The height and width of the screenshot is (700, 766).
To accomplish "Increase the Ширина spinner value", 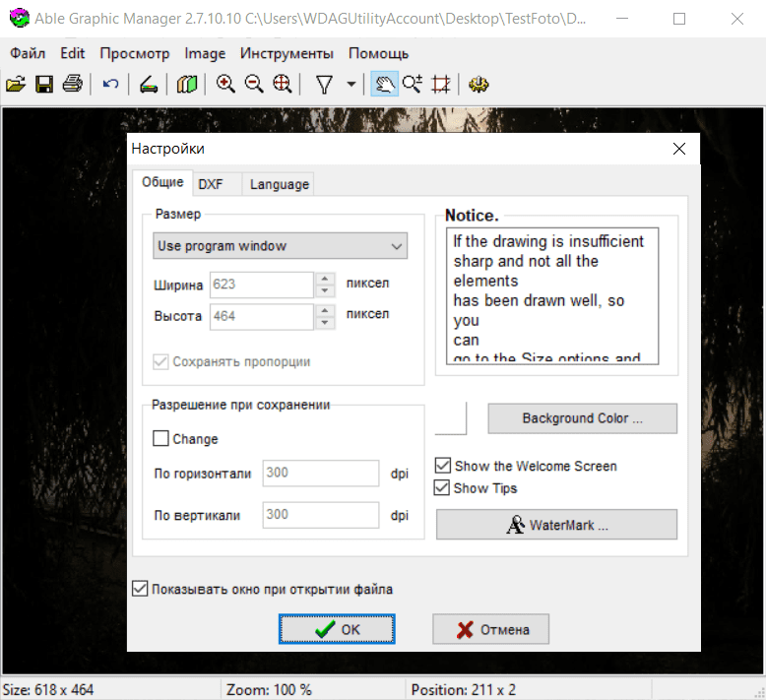I will tap(325, 279).
